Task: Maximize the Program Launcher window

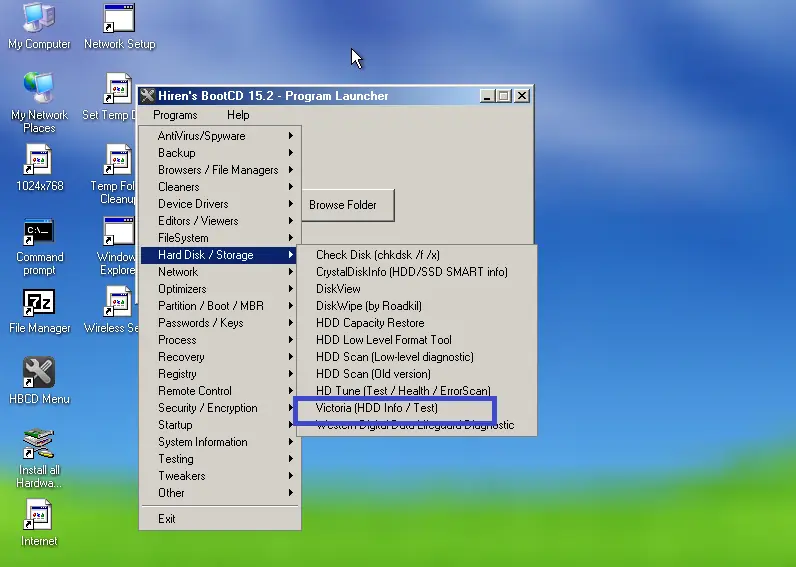Action: coord(504,96)
